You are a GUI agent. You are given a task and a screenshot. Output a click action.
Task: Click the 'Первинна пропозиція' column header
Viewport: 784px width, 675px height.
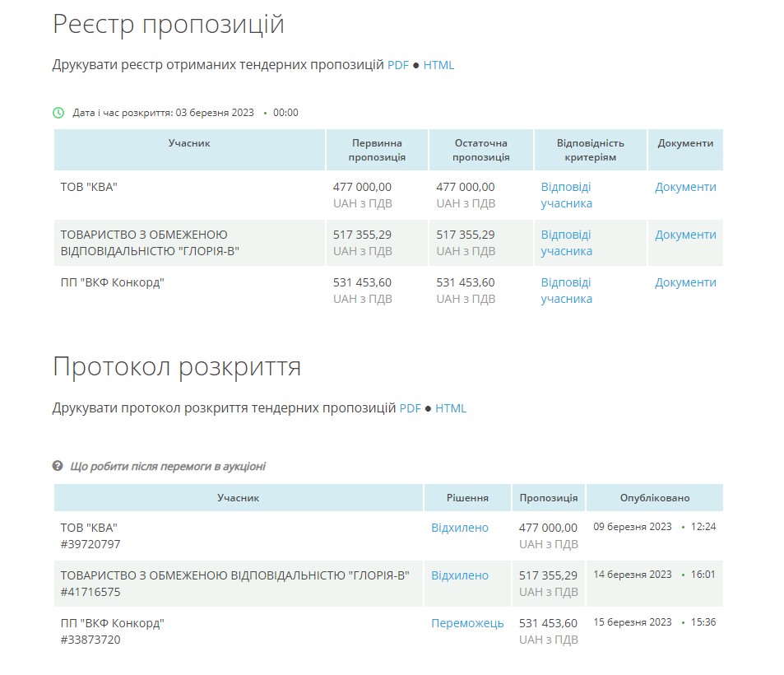point(377,150)
